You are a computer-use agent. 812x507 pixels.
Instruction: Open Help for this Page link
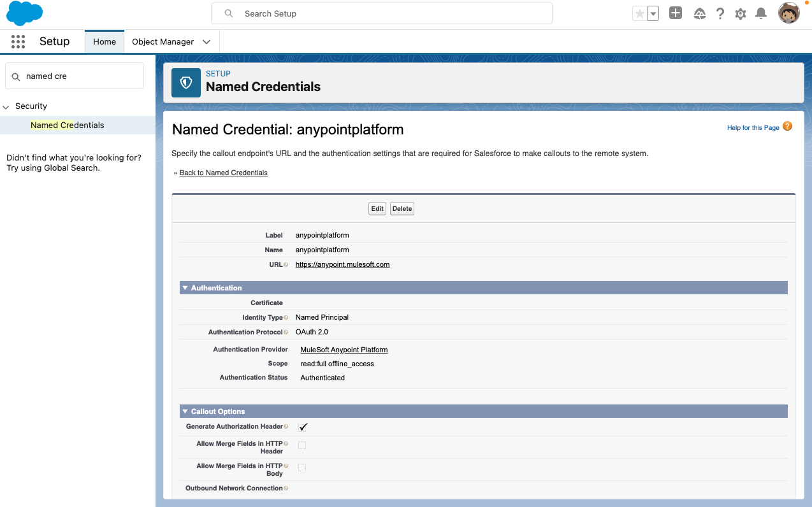tap(753, 127)
